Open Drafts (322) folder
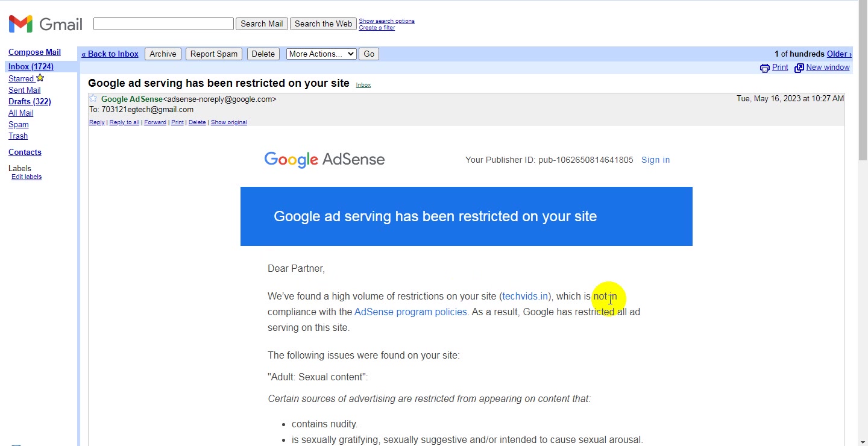This screenshot has width=868, height=446. pos(30,101)
